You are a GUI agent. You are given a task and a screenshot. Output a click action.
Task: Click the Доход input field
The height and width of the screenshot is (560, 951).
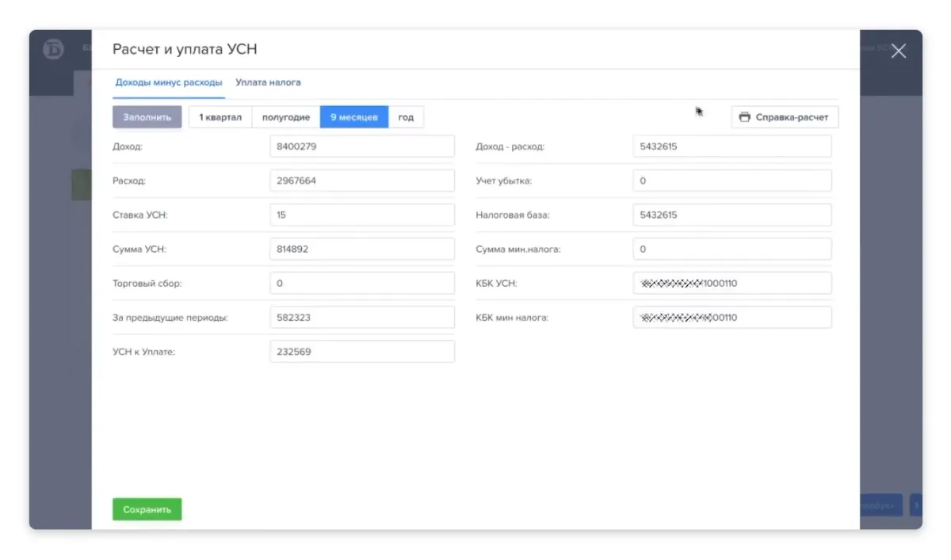pos(362,147)
